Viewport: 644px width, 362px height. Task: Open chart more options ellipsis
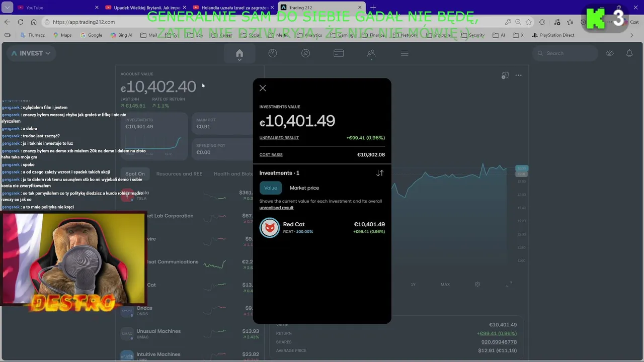coord(518,75)
